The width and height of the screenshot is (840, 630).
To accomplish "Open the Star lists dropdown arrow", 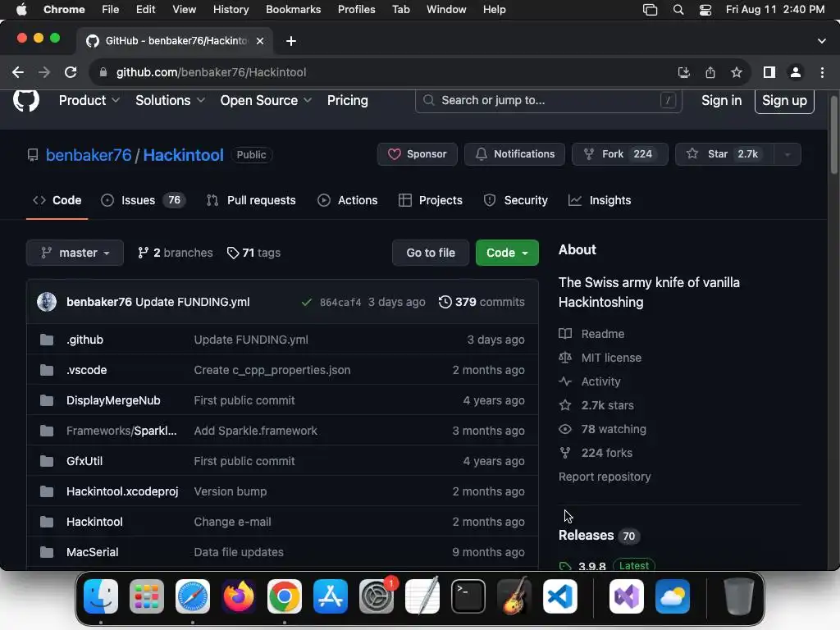I will (x=787, y=154).
